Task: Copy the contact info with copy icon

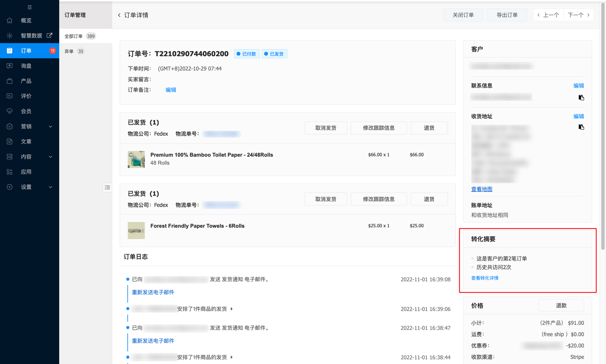Action: click(581, 98)
